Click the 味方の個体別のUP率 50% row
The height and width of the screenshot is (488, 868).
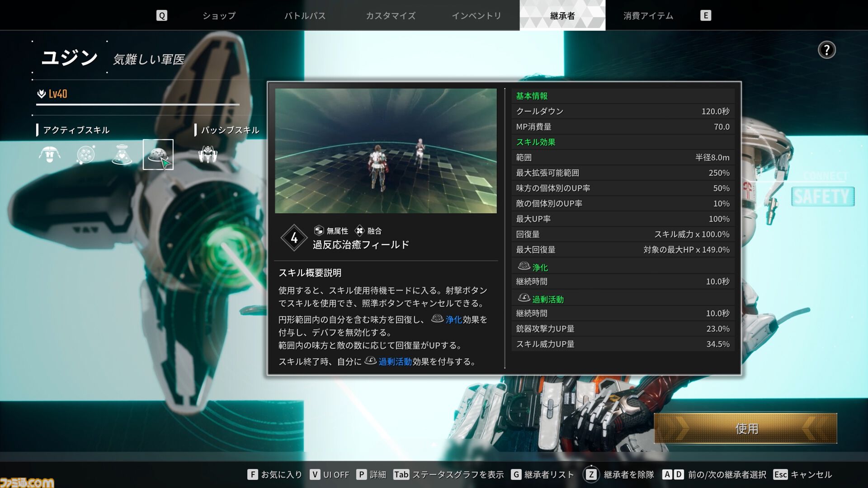(623, 188)
